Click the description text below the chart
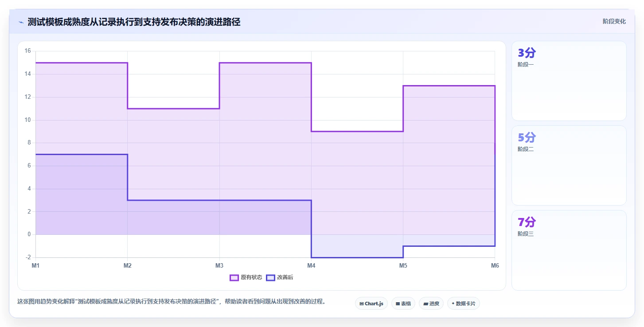Image resolution: width=644 pixels, height=327 pixels. [x=172, y=302]
